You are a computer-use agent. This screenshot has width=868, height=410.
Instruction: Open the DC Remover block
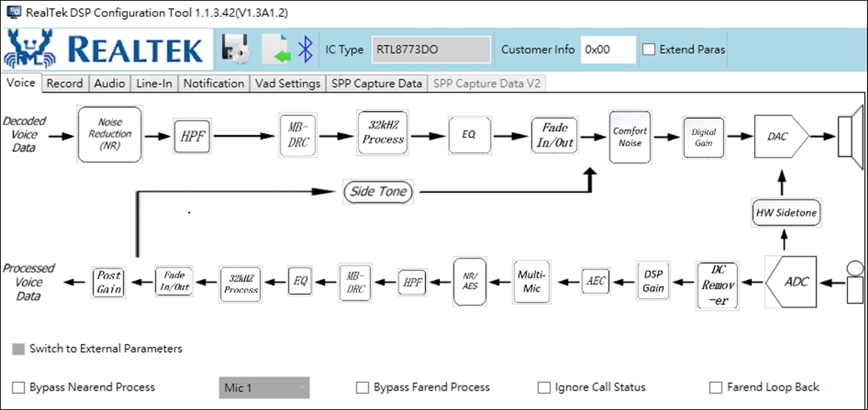point(718,284)
